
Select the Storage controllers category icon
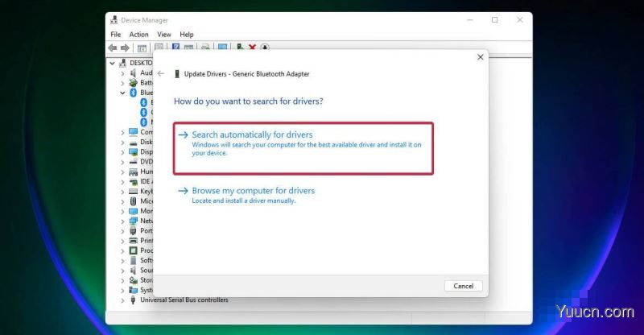(x=133, y=280)
